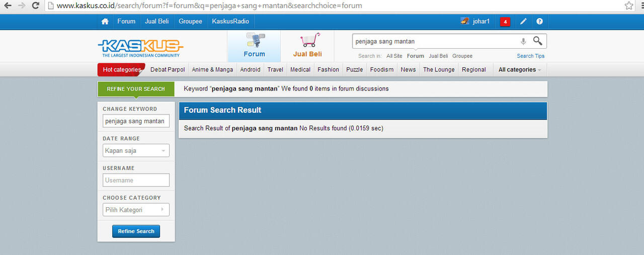Open Forum in top blue bar
The image size is (644, 255).
[x=126, y=21]
